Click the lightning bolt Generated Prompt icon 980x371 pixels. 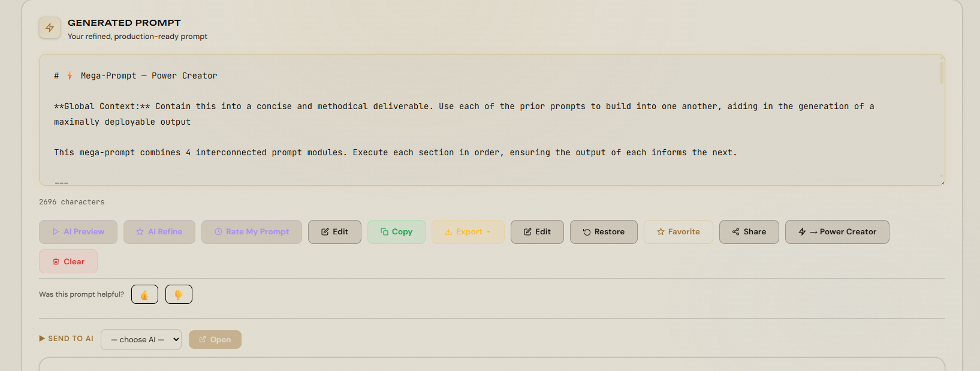pos(50,28)
